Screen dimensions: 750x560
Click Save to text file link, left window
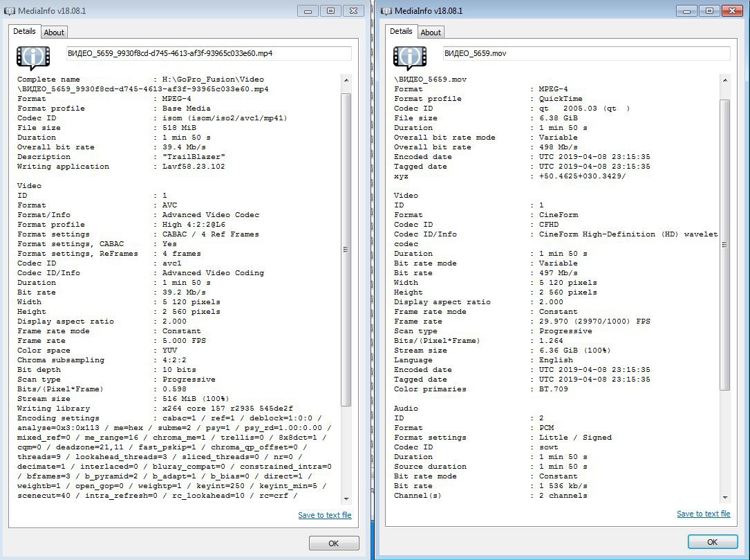tap(325, 515)
